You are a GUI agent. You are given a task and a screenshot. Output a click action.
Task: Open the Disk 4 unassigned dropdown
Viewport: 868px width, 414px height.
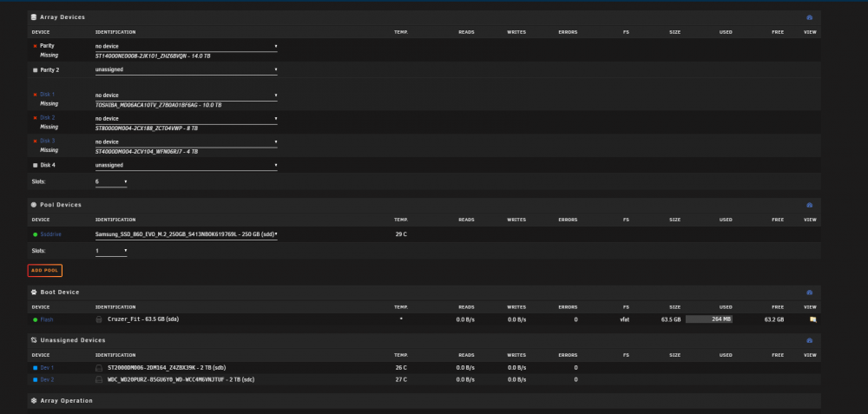tap(186, 165)
